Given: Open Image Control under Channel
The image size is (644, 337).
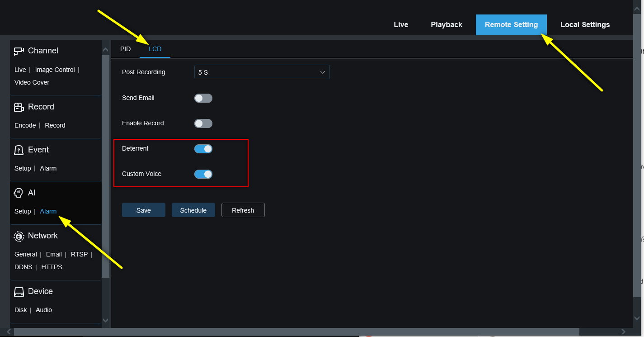Looking at the screenshot, I should click(x=55, y=70).
